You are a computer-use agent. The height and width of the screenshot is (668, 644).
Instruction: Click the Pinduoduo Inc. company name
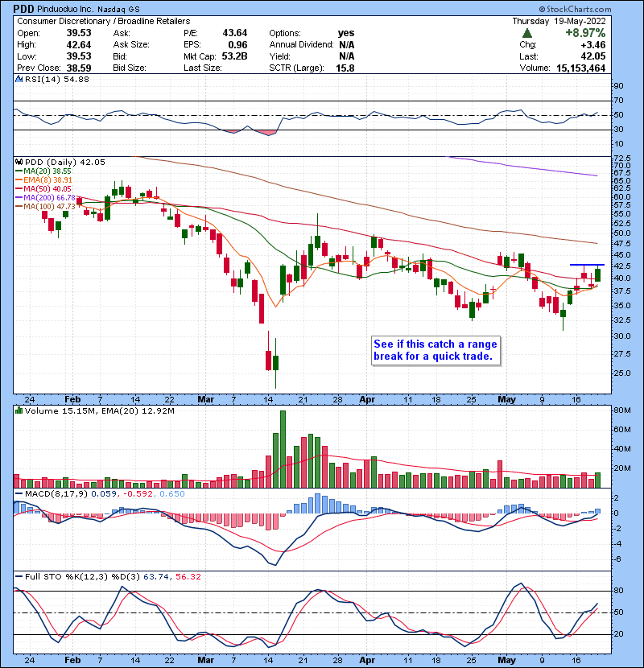[x=65, y=9]
